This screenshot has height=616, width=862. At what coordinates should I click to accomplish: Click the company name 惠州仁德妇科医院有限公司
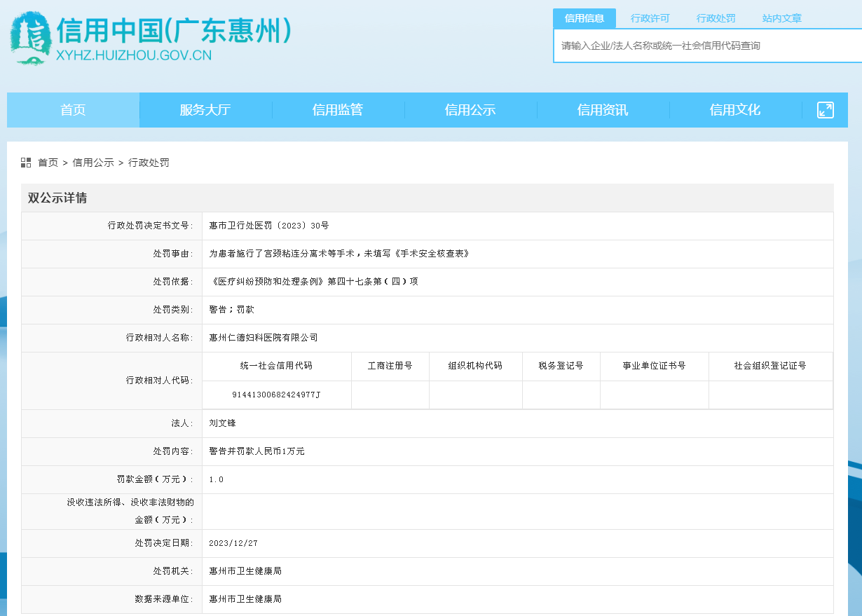tap(264, 338)
